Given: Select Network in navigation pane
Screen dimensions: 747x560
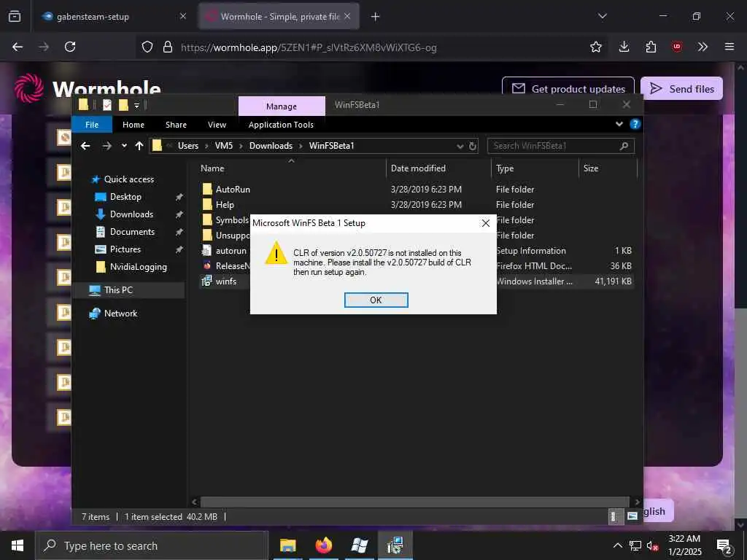Looking at the screenshot, I should click(120, 314).
